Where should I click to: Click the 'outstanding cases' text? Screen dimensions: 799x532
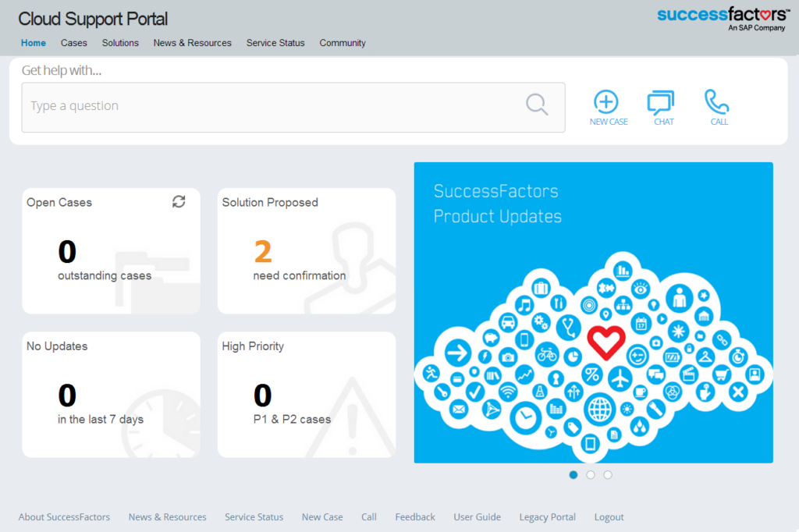pyautogui.click(x=105, y=275)
